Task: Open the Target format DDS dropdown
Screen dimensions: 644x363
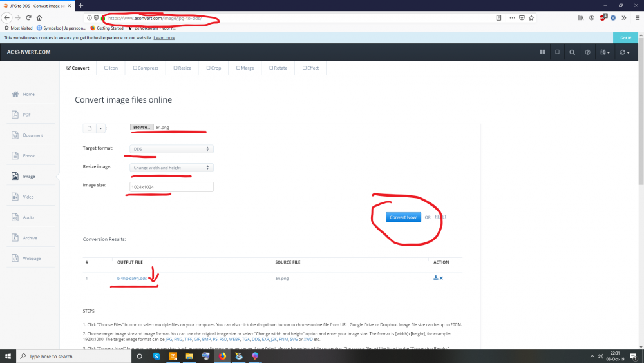Action: (x=171, y=149)
